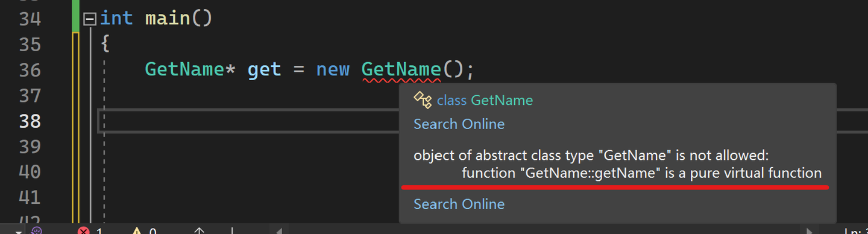
Task: Click the underlined GetName constructor call
Action: point(401,69)
